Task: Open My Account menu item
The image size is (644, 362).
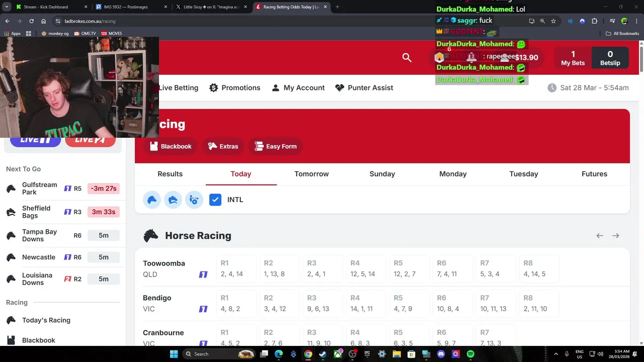Action: click(298, 87)
